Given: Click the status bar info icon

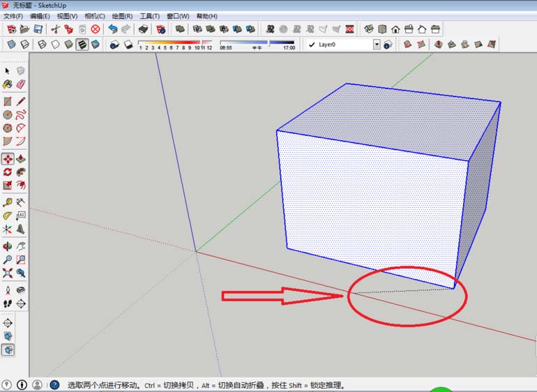Looking at the screenshot, I should tap(22, 385).
